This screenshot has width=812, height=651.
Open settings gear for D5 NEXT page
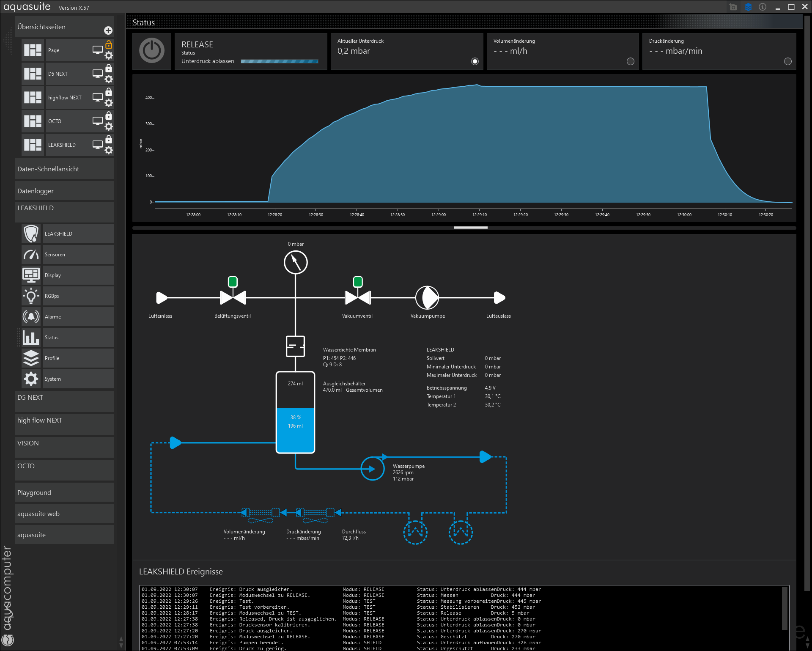pos(109,79)
